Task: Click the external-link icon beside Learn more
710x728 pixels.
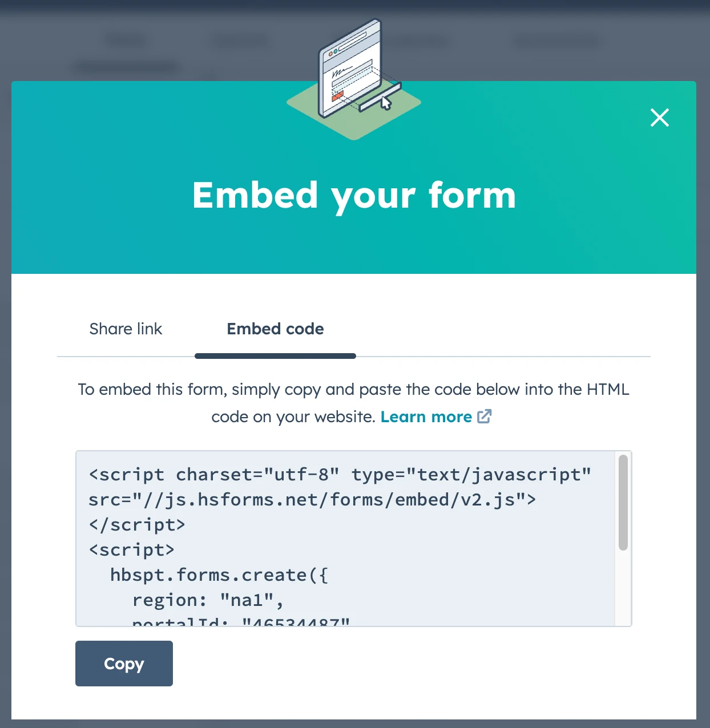Action: pos(485,416)
